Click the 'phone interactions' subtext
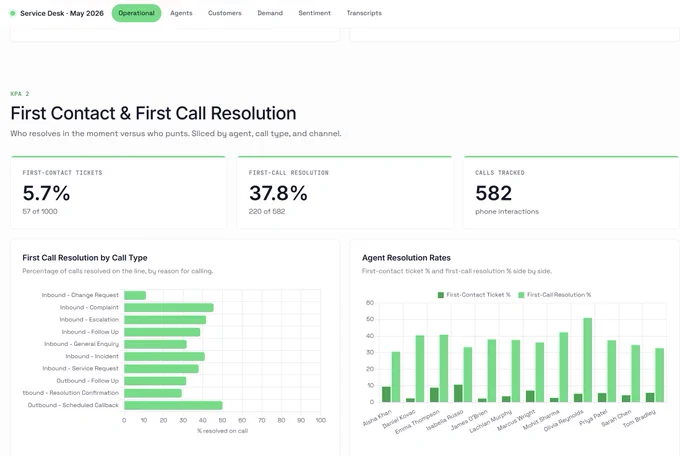The image size is (680, 456). (507, 211)
